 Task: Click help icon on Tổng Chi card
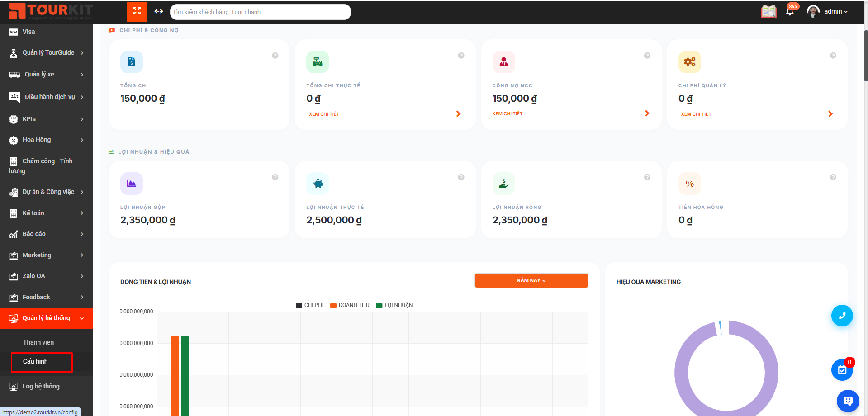coord(275,56)
